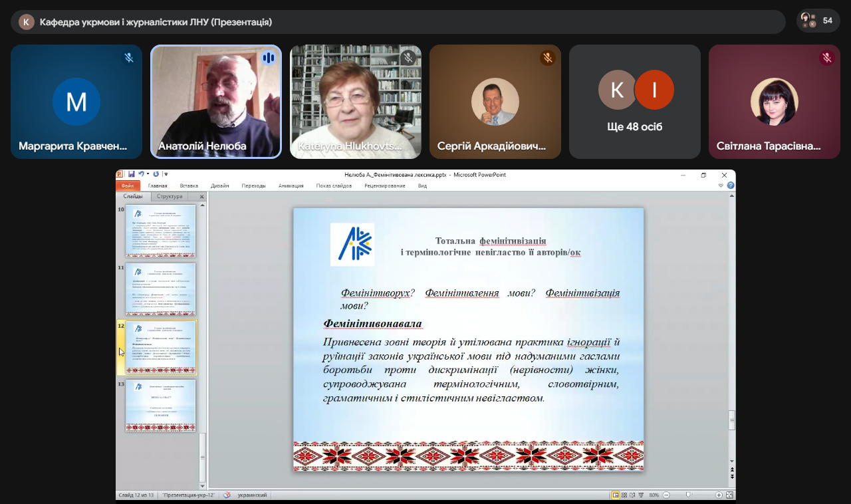851x504 pixels.
Task: Expand the Undo history dropdown arrow
Action: tap(148, 174)
